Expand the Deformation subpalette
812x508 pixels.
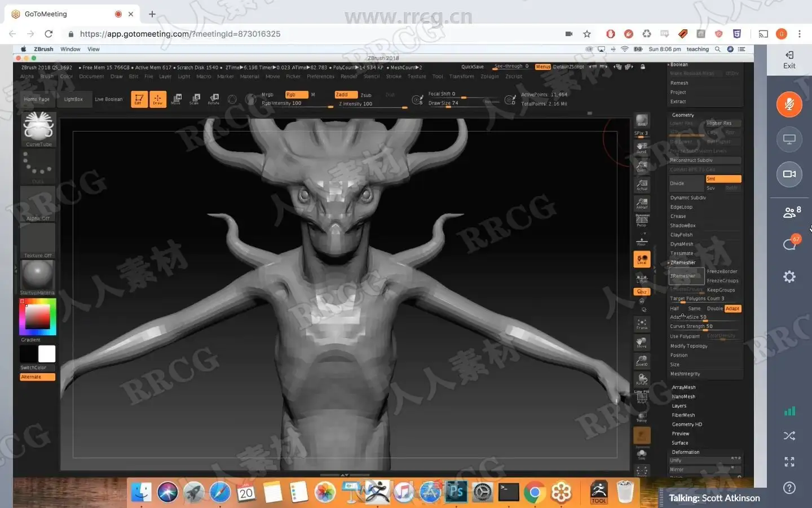686,452
